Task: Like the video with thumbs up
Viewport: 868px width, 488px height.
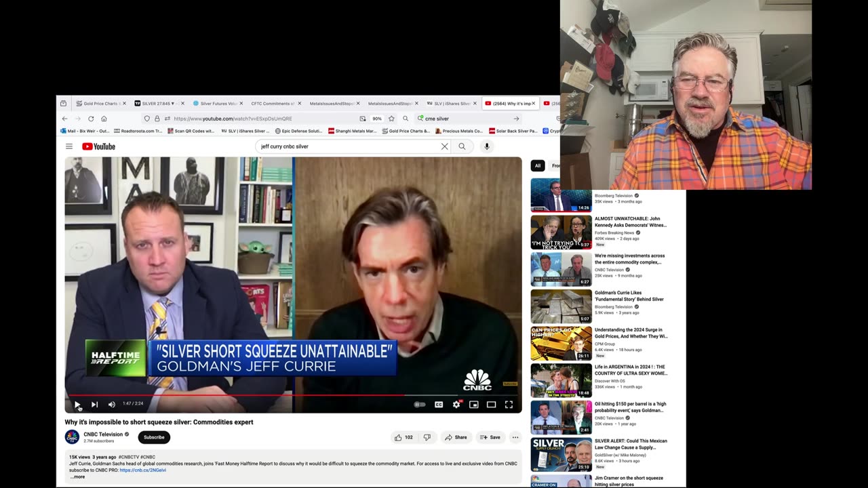Action: pos(403,437)
